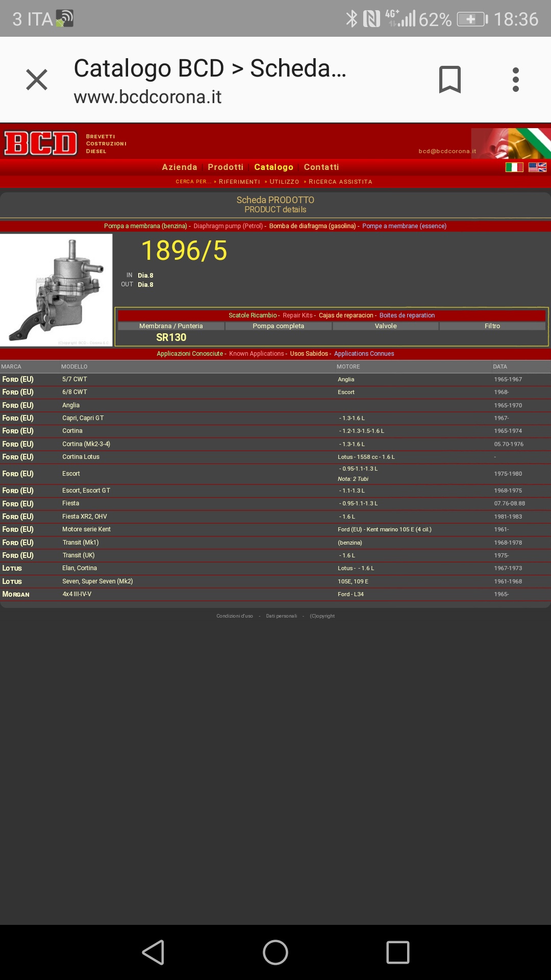Open the SR130 repair kit
This screenshot has height=980, width=551.
pyautogui.click(x=171, y=337)
